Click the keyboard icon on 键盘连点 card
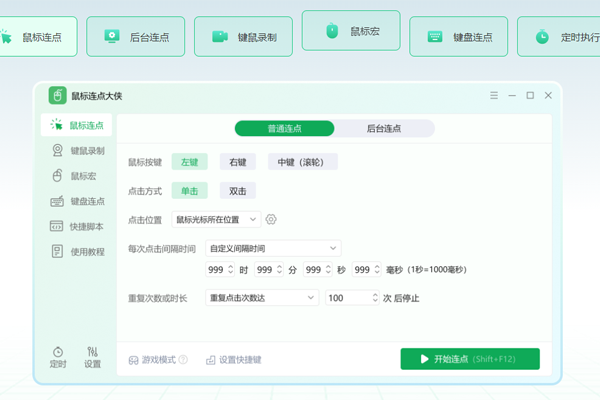Screen dimensions: 600x400 (435, 37)
